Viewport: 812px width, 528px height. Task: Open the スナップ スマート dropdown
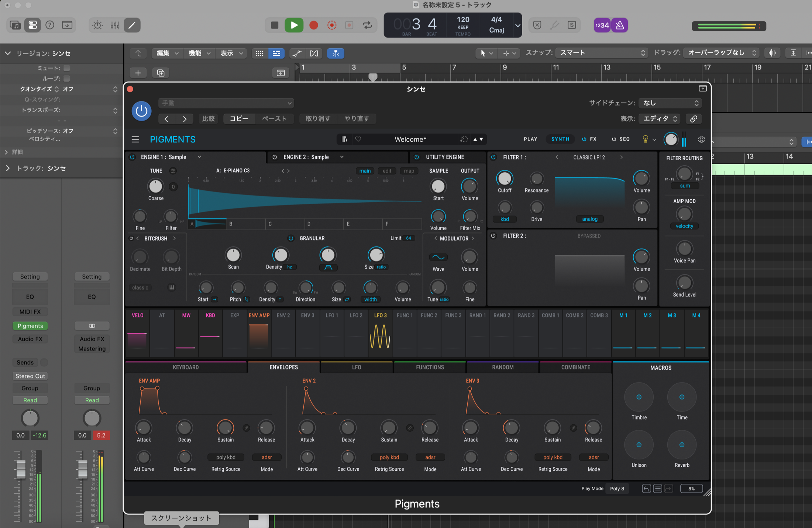602,53
